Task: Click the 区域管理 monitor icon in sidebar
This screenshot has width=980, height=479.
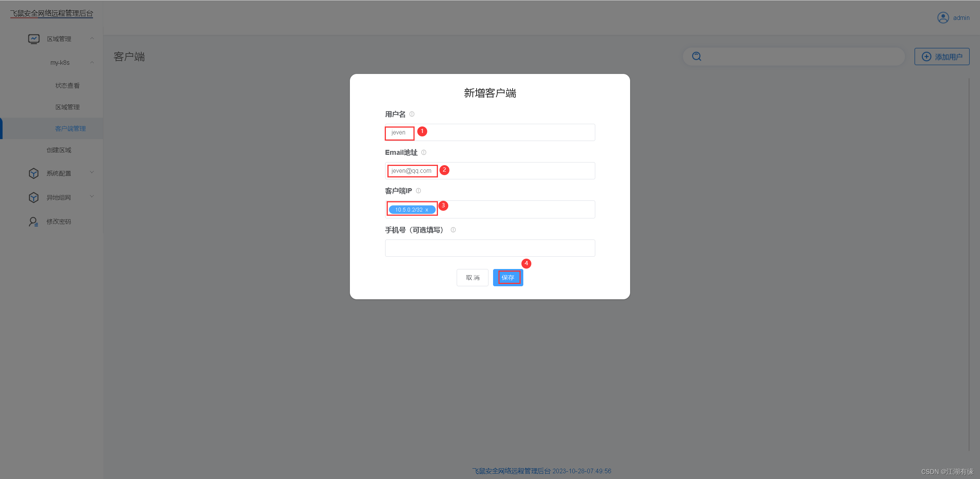Action: click(x=34, y=39)
